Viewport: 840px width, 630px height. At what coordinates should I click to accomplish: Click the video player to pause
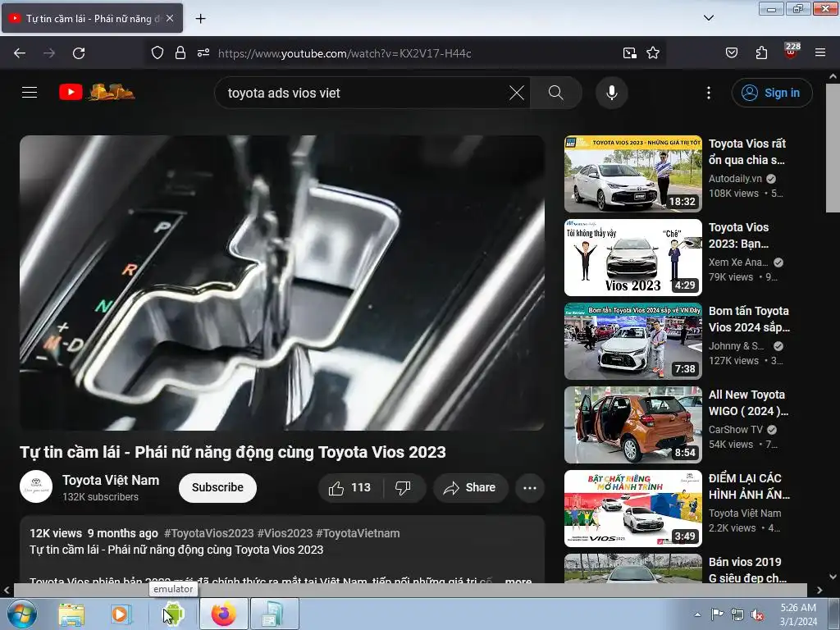tap(282, 282)
